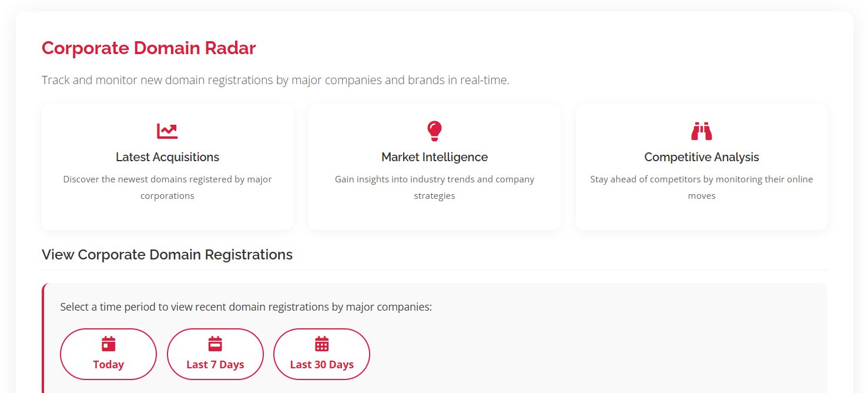The image size is (868, 393).
Task: Select the Today time period button
Action: [x=108, y=354]
